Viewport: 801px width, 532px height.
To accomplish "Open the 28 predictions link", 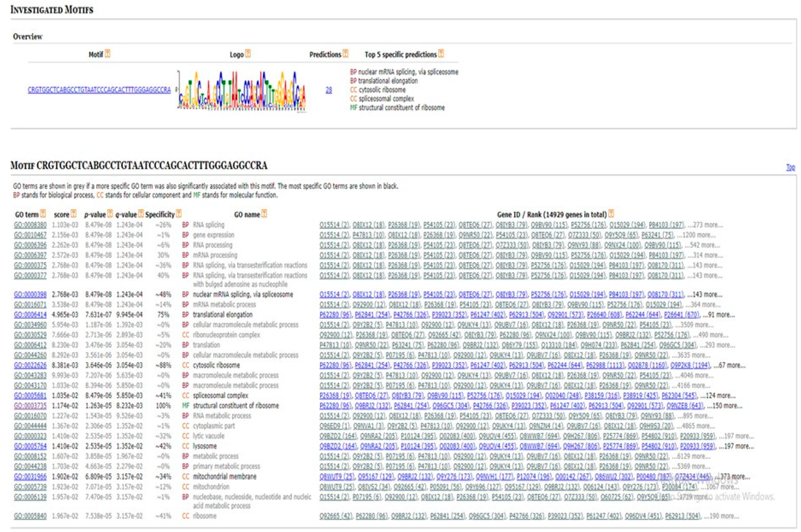I will click(x=329, y=90).
